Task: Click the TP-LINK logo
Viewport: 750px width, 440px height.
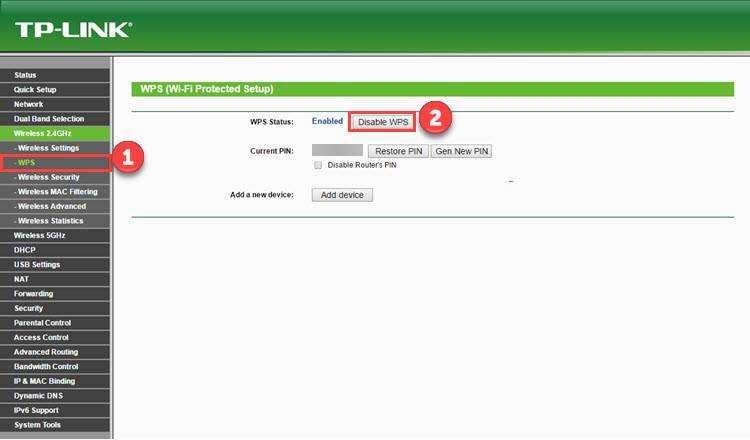Action: (x=73, y=30)
